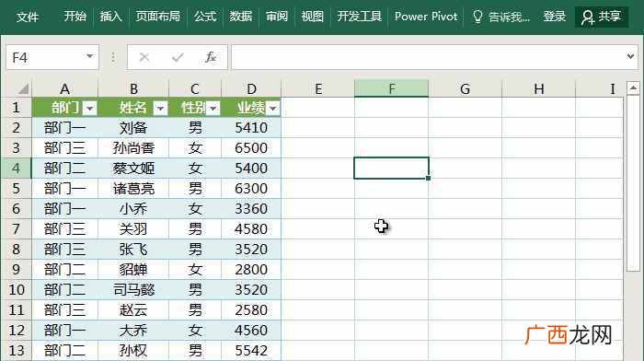
Task: Click the 登录 sign-in link
Action: point(555,17)
